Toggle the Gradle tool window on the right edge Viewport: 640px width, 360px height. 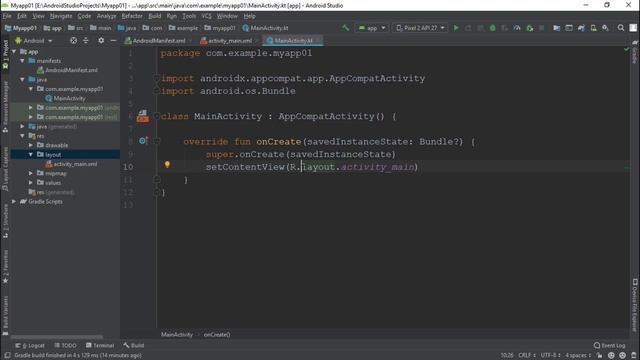pos(635,52)
